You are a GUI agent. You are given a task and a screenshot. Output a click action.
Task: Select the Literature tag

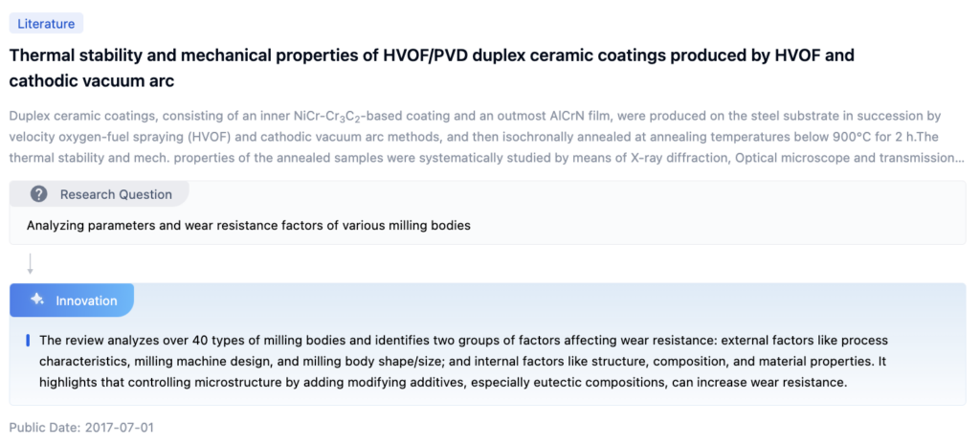point(47,24)
